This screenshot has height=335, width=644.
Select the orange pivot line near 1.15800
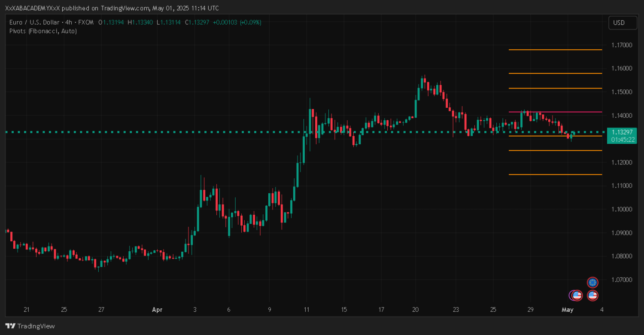(555, 73)
